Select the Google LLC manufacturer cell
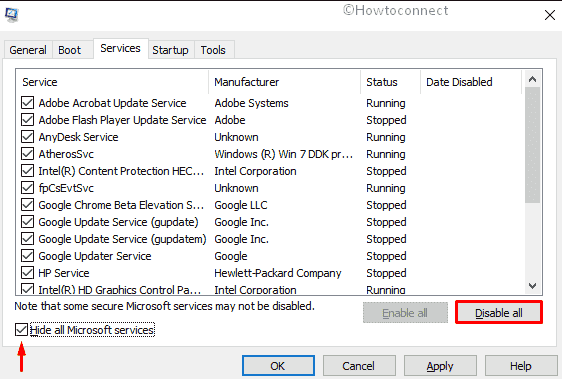Viewport: 562px width, 379px height. pyautogui.click(x=241, y=205)
